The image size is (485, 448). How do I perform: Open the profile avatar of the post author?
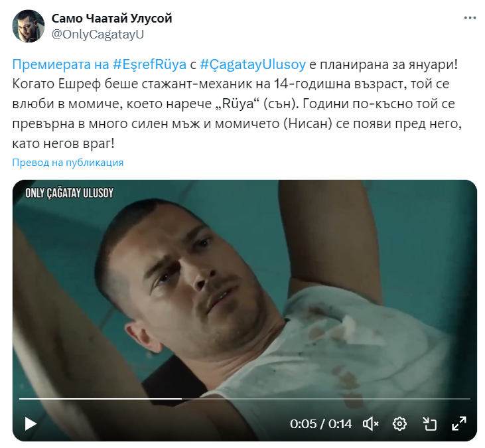(x=28, y=26)
